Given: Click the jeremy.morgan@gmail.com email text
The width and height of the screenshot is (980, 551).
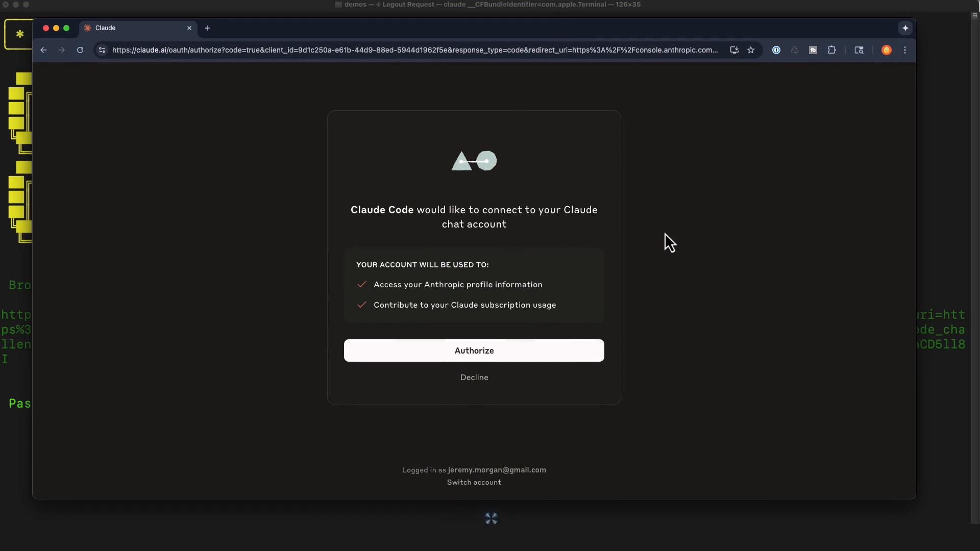Looking at the screenshot, I should [497, 470].
